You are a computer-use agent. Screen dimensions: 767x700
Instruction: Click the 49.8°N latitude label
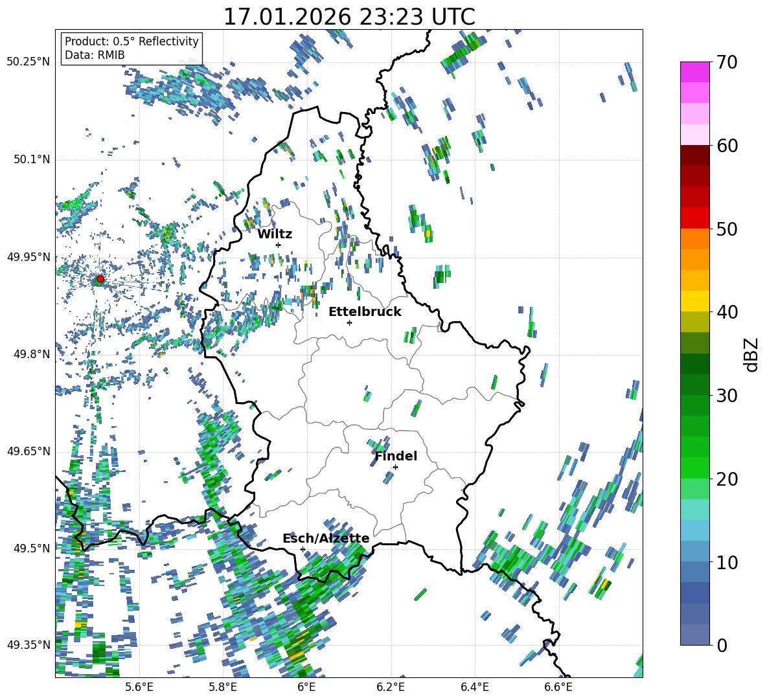[x=31, y=354]
